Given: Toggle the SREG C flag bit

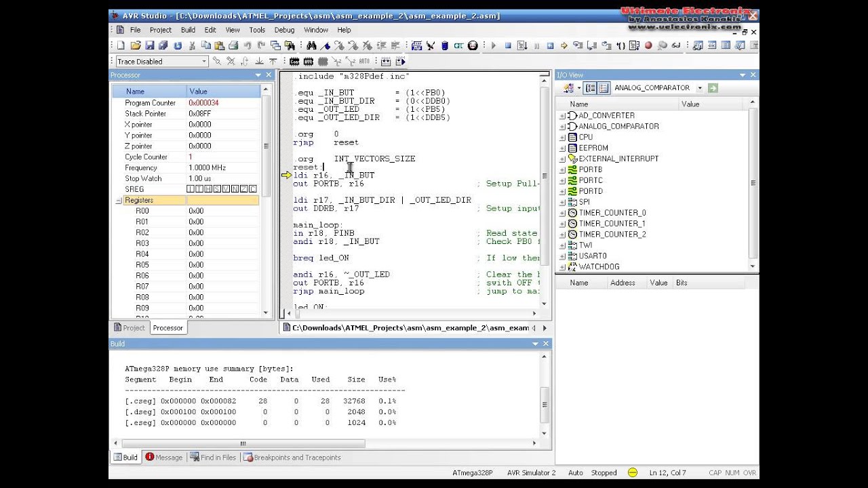Looking at the screenshot, I should point(253,188).
